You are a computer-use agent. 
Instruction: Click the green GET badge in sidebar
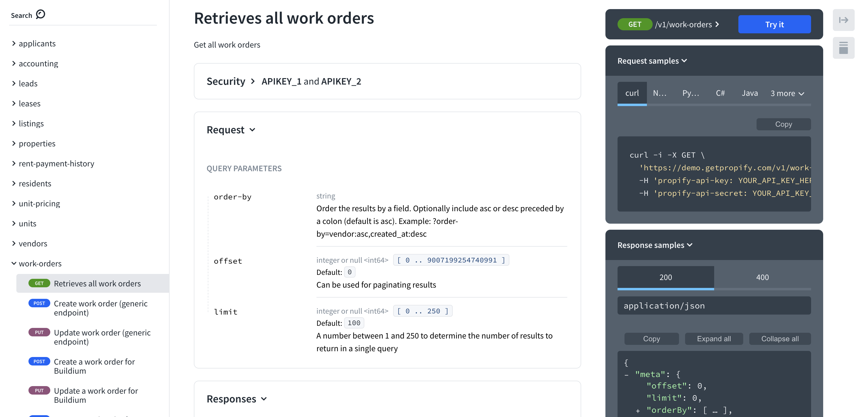[39, 283]
